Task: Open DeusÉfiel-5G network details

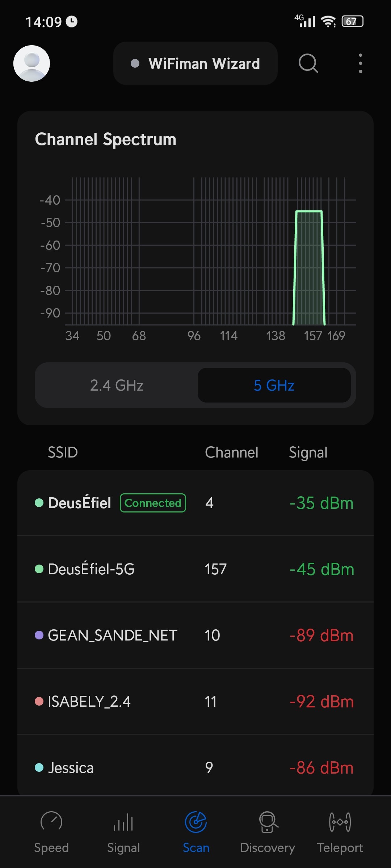Action: 195,569
